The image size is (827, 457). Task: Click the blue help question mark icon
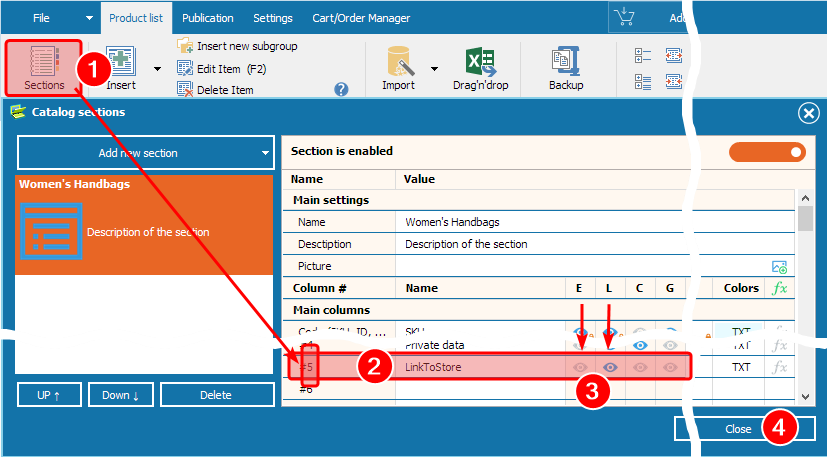pos(341,90)
